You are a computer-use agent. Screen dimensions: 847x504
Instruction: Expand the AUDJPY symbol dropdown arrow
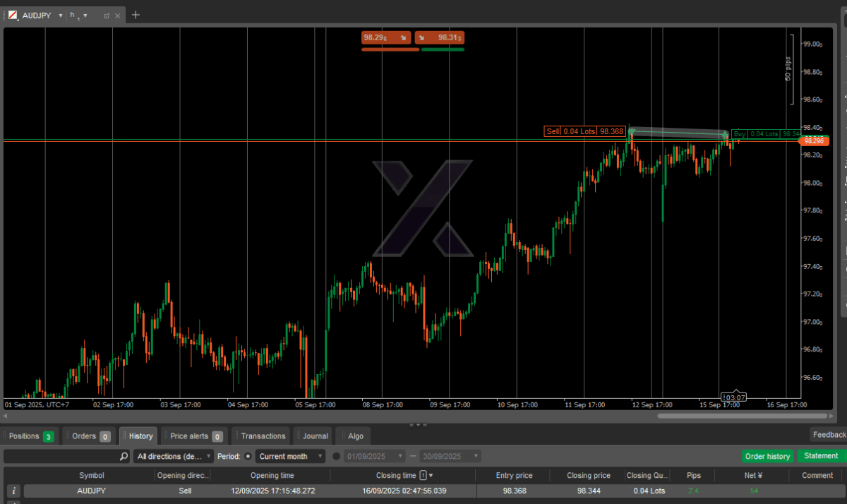[60, 15]
